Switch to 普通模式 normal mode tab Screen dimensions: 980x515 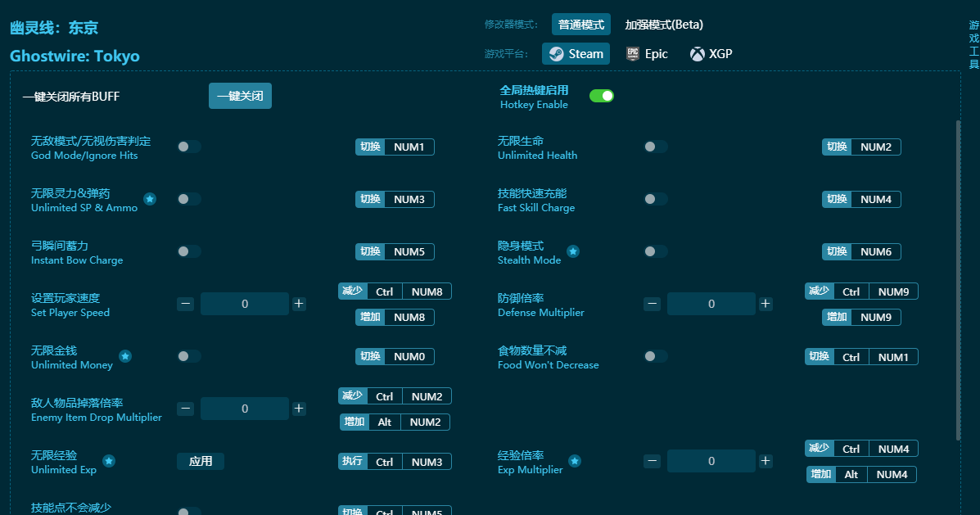coord(580,25)
